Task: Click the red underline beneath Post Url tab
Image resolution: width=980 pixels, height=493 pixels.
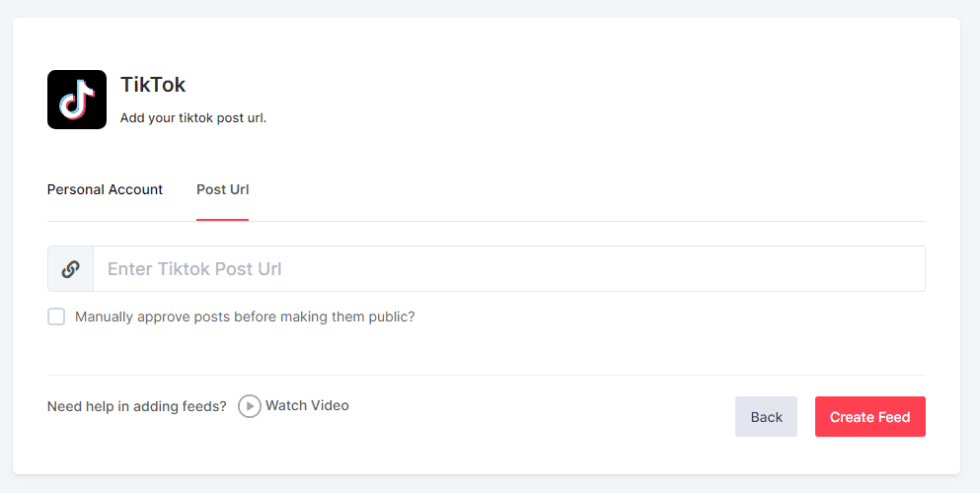Action: point(222,219)
